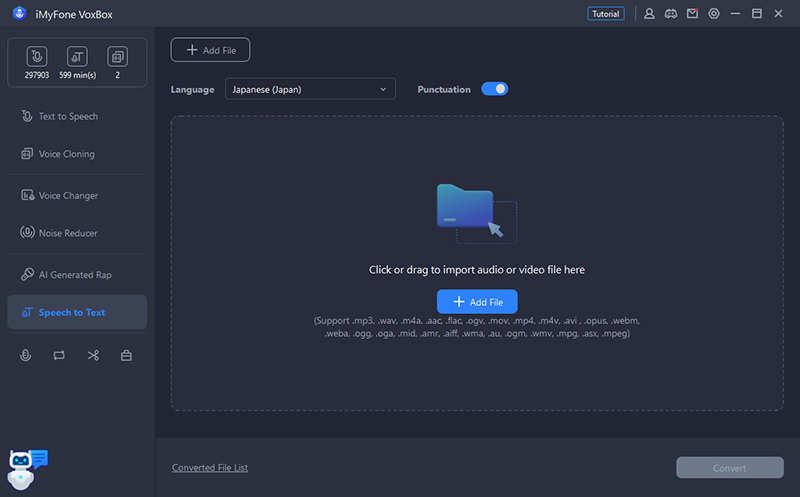Image resolution: width=800 pixels, height=497 pixels.
Task: Click the Punctuation label
Action: 444,89
